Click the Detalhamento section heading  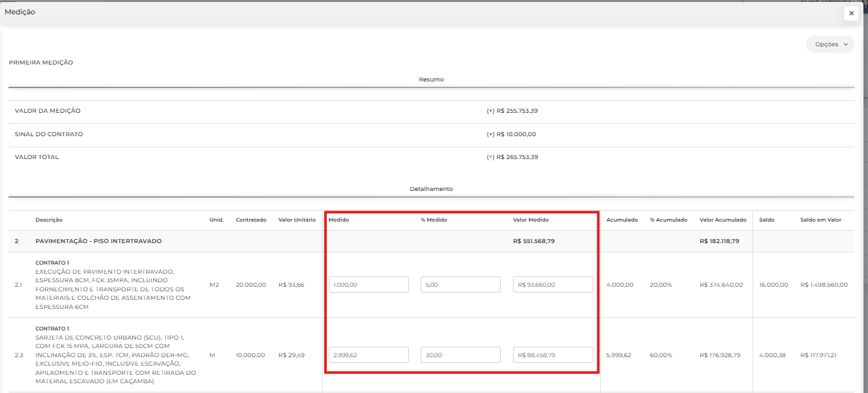pos(431,189)
